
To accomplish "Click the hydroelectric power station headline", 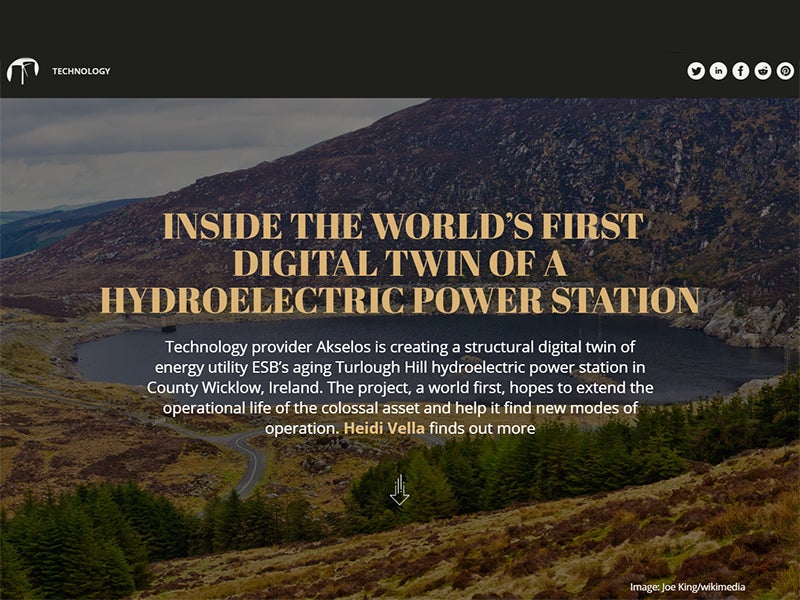I will [400, 263].
